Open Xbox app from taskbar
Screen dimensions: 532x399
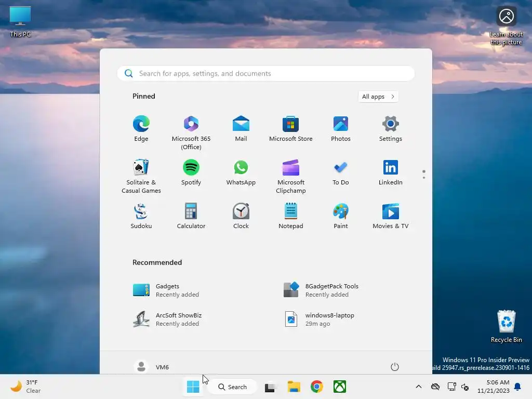tap(340, 387)
